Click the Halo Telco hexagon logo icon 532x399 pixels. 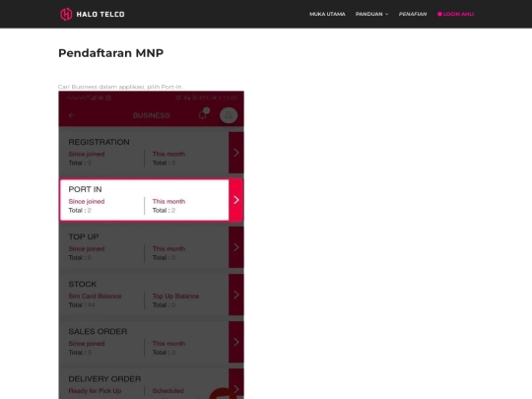tap(66, 14)
